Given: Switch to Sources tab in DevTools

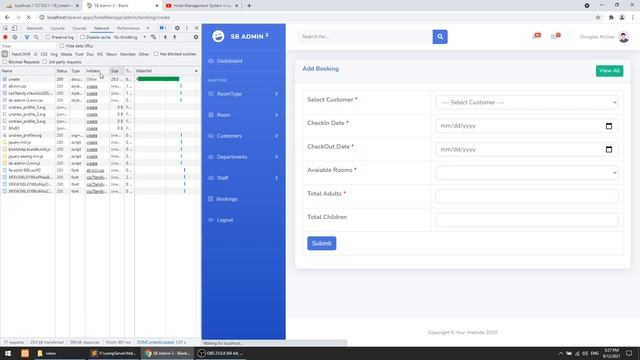Looking at the screenshot, I should (x=79, y=28).
